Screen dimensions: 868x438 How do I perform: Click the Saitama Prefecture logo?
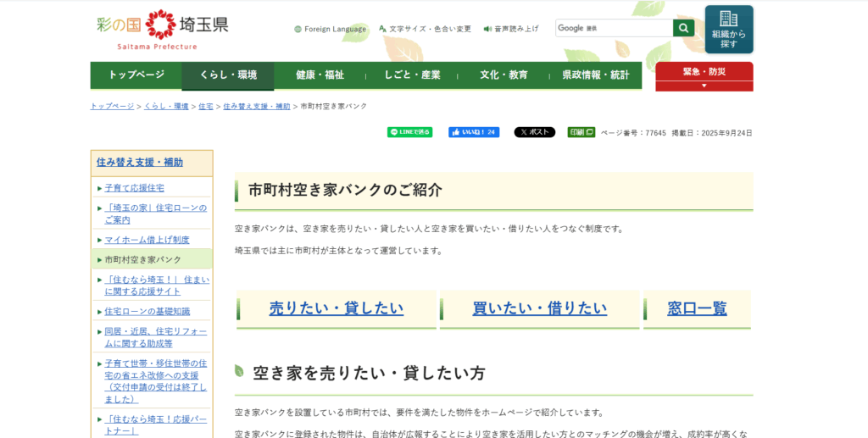click(162, 29)
